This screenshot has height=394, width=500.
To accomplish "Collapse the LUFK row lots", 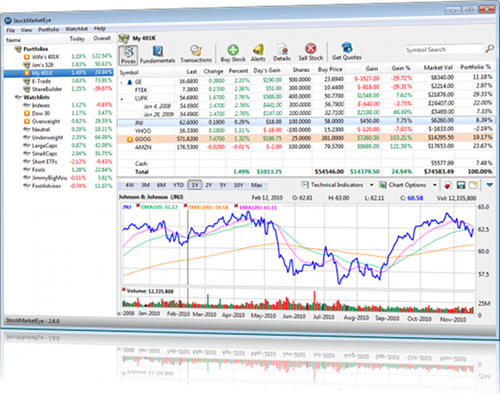I will pyautogui.click(x=122, y=99).
